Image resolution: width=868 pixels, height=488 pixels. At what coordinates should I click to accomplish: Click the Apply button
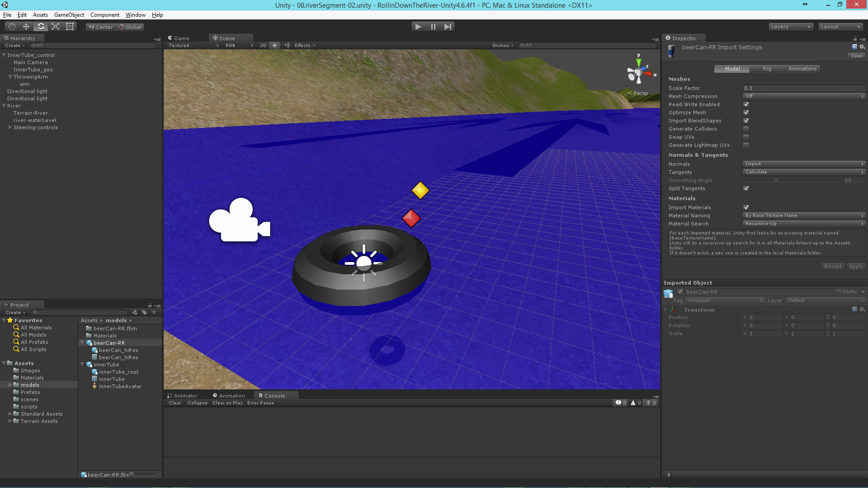click(856, 267)
